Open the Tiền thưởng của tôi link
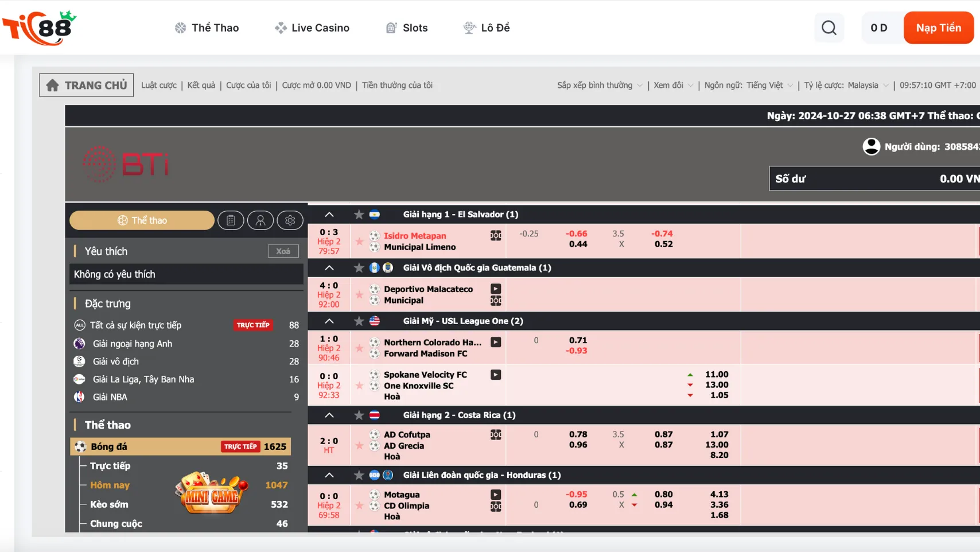Viewport: 980px width, 552px height. point(397,85)
